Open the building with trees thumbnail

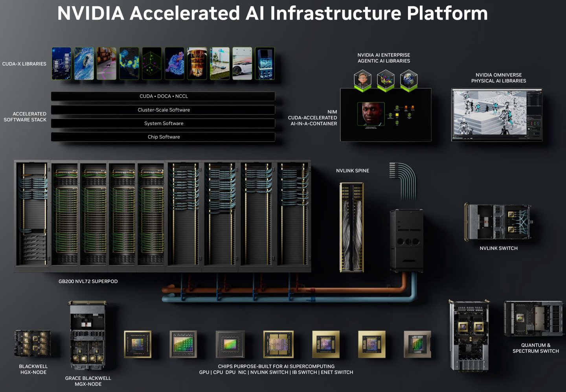pos(220,64)
